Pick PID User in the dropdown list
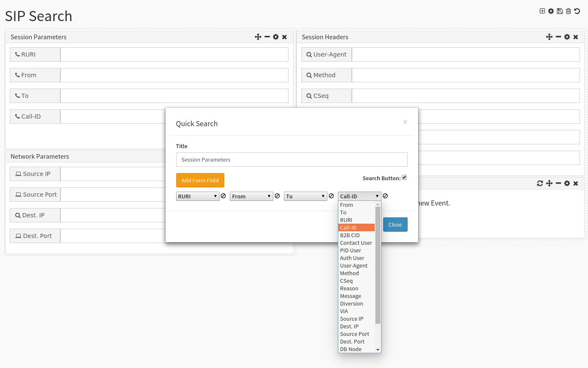 [x=357, y=250]
